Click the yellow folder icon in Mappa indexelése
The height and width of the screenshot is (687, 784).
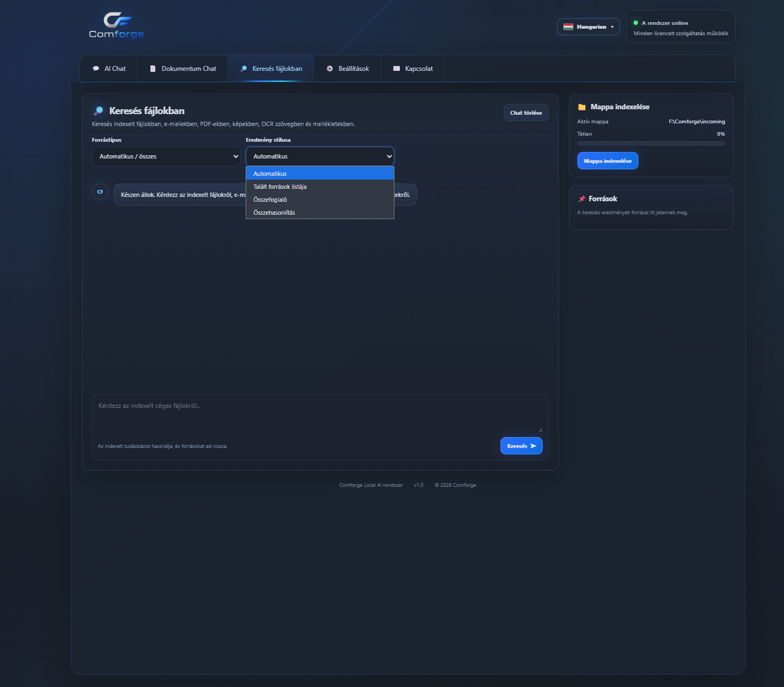click(582, 107)
